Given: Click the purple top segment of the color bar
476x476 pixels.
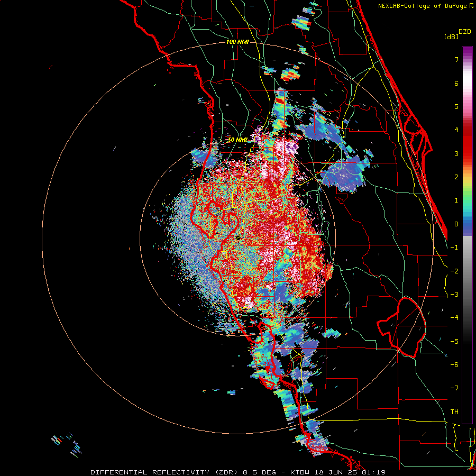Looking at the screenshot, I should [x=467, y=52].
